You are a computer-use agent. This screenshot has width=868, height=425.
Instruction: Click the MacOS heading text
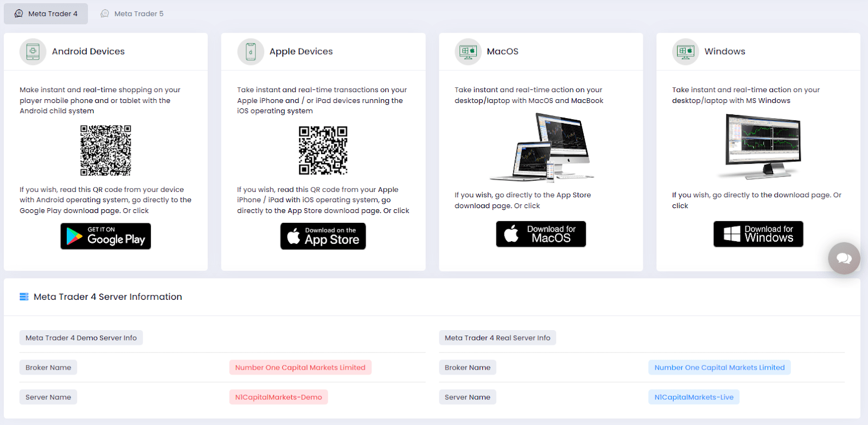pos(503,51)
